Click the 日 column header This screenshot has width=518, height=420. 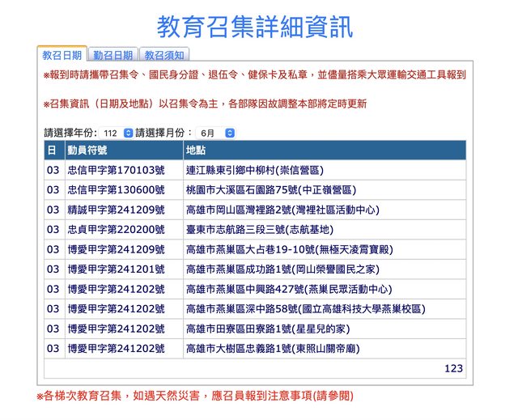pos(51,151)
